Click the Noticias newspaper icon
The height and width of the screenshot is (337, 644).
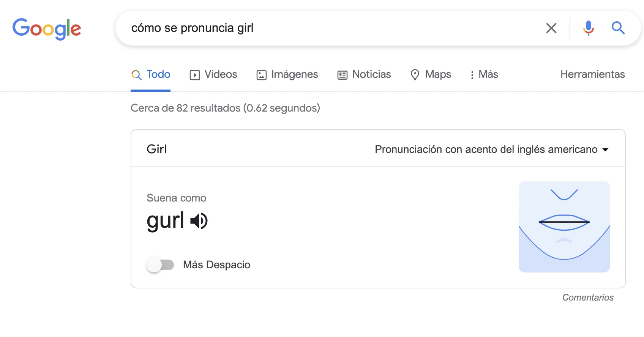(342, 74)
